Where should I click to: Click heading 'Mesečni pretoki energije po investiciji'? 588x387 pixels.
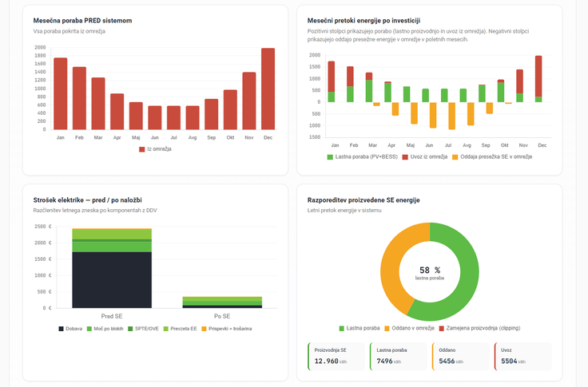364,21
